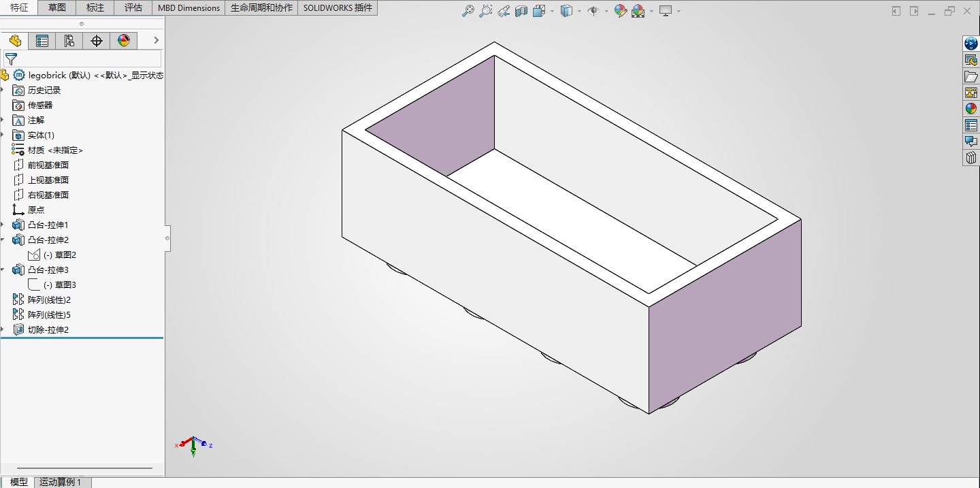Screen dimensions: 980x488
Task: Open dropdown arrow beside View Settings
Action: click(x=679, y=11)
